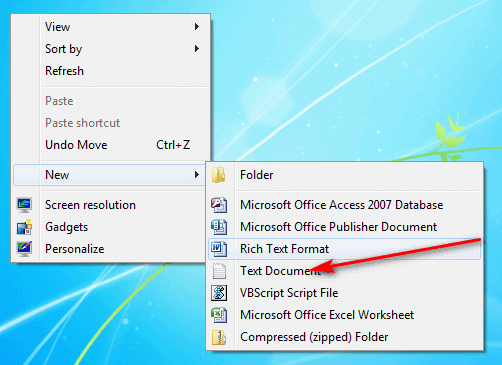502x365 pixels.
Task: Create a new Folder
Action: click(x=345, y=175)
